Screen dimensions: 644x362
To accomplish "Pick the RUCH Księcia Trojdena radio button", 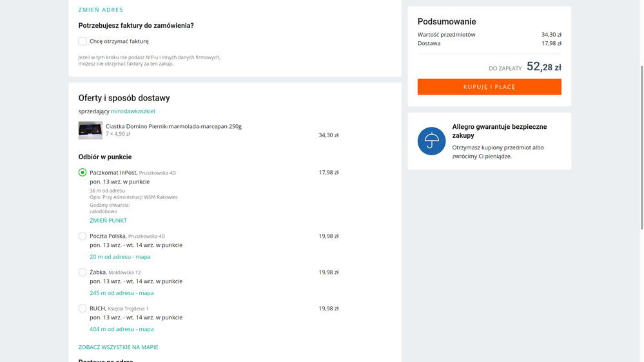I will point(83,309).
